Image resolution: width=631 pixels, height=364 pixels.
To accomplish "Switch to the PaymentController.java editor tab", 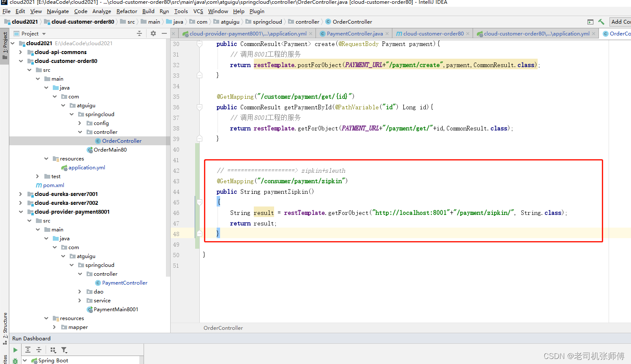I will click(x=355, y=33).
